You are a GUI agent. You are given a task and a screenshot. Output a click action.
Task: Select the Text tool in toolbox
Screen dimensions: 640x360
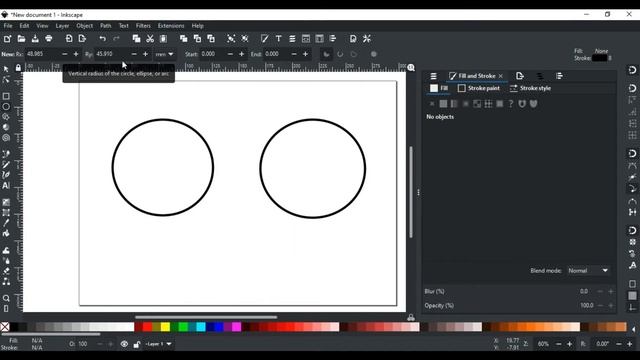[6, 186]
